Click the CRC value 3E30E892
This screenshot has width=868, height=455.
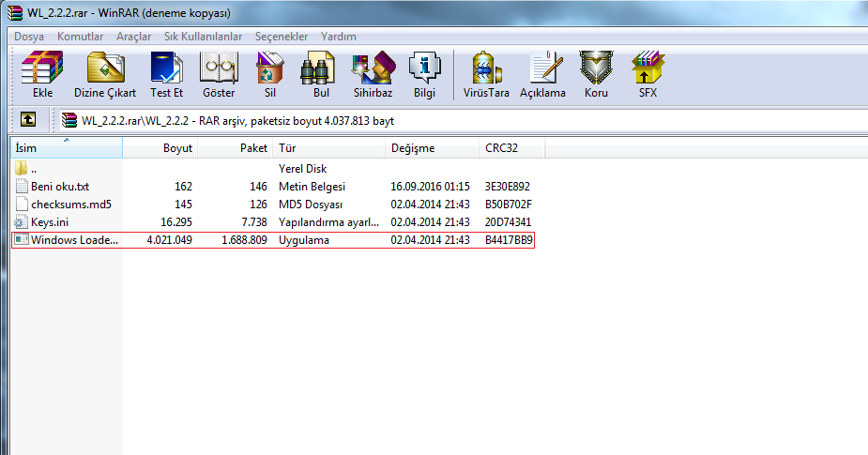pyautogui.click(x=507, y=187)
